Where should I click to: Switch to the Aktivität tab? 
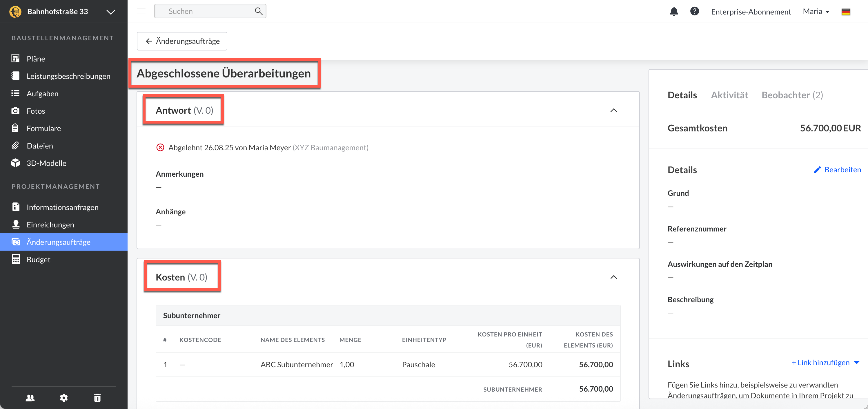pyautogui.click(x=729, y=95)
